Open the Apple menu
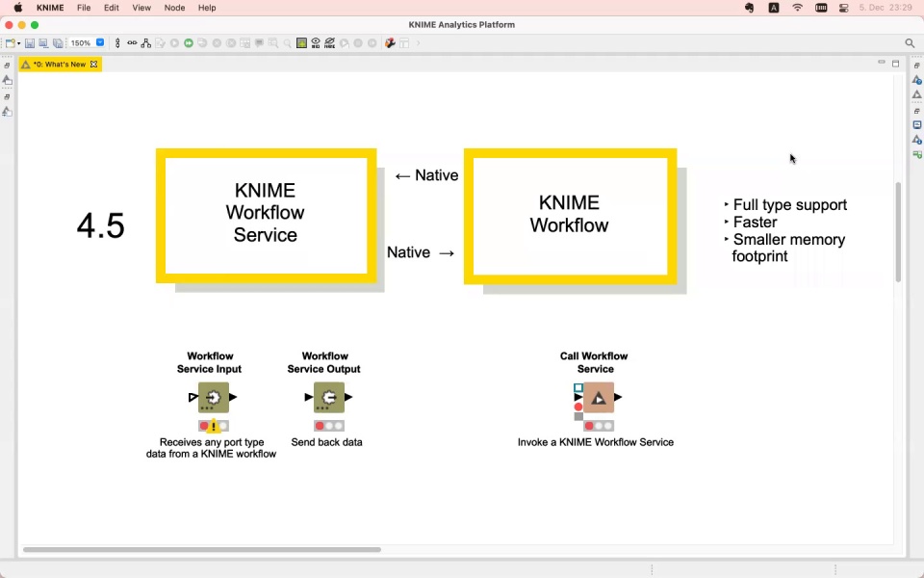This screenshot has width=924, height=578. 18,8
